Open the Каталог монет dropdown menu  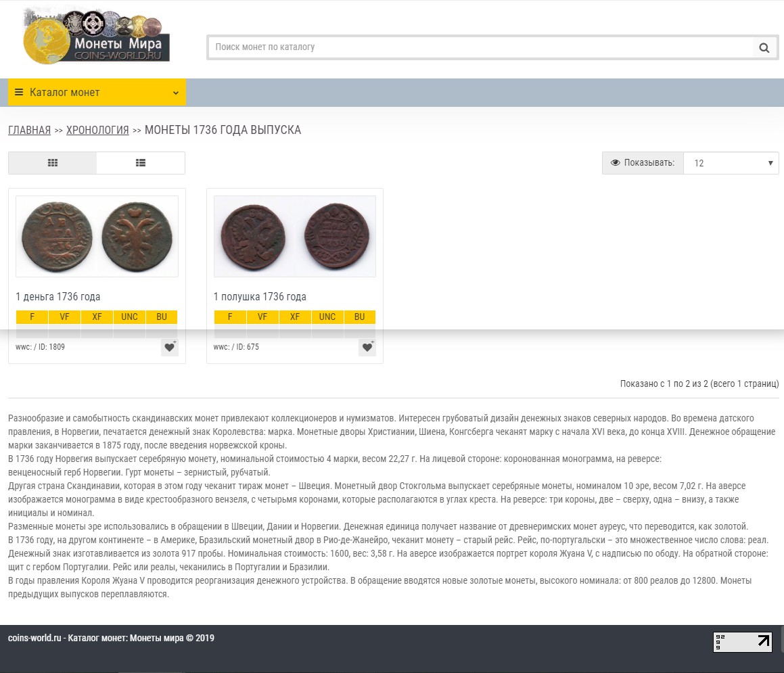pos(97,93)
